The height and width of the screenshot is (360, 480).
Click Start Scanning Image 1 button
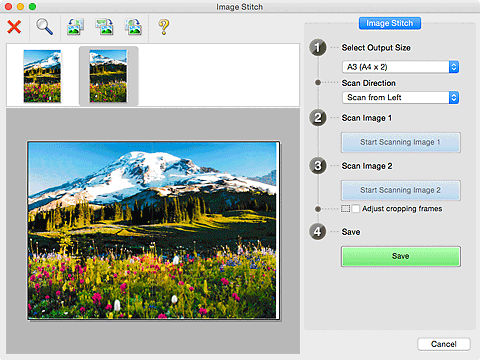point(401,142)
